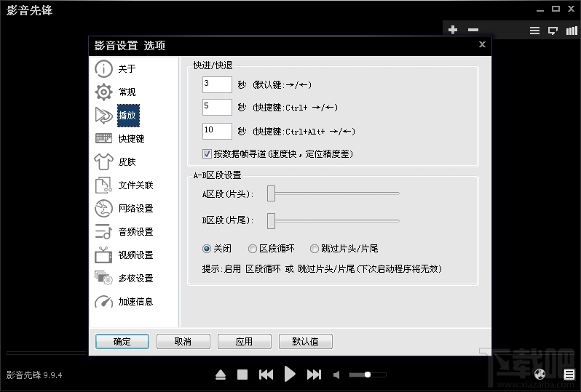The height and width of the screenshot is (392, 581).
Task: Maximize the main player window
Action: point(556,9)
